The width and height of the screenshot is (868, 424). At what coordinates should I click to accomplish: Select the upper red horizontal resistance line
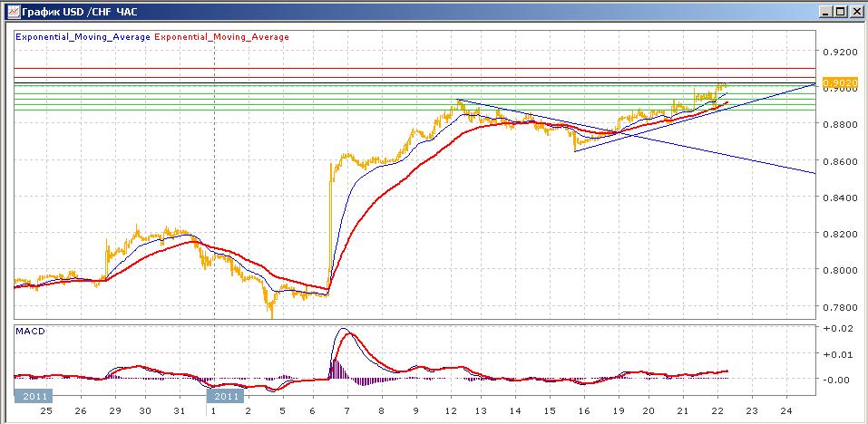point(414,69)
